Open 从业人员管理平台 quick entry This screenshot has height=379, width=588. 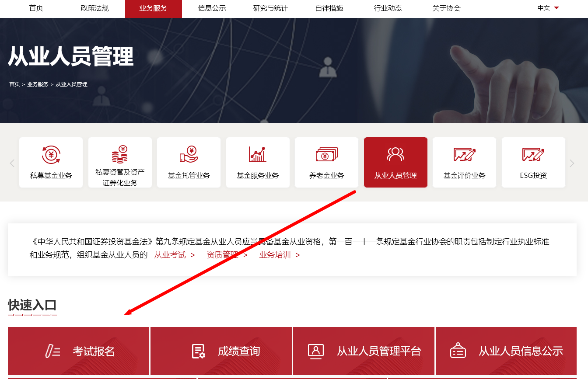click(x=364, y=351)
